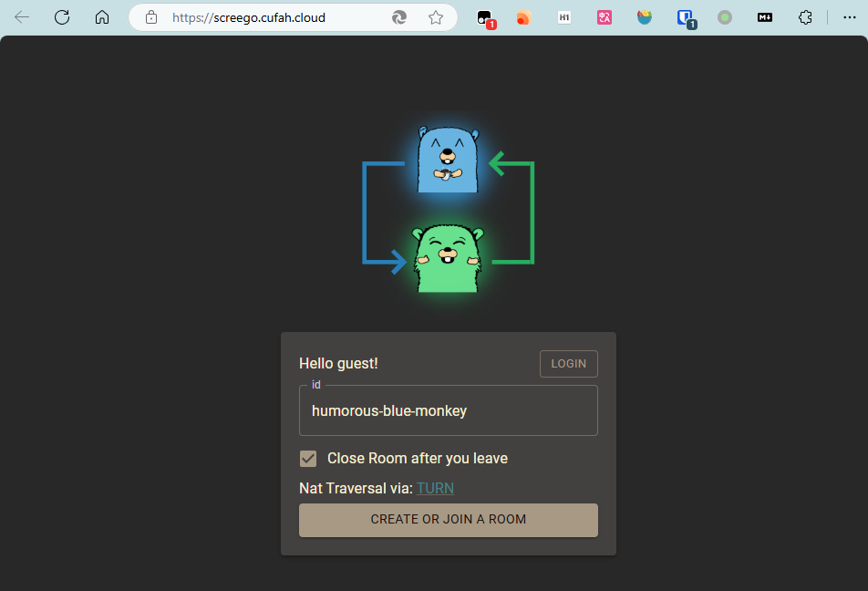Click the favorites star in address bar
The image size is (868, 591).
[436, 17]
